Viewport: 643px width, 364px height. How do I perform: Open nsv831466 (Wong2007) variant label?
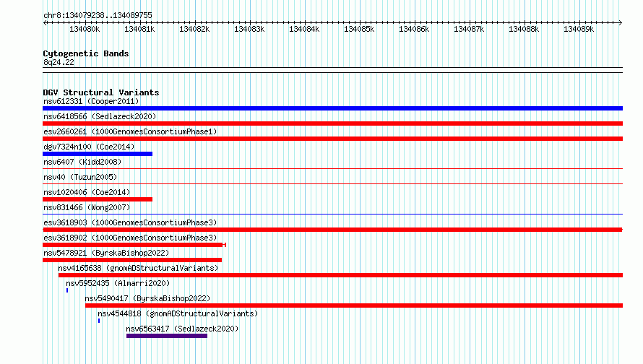[x=87, y=207]
